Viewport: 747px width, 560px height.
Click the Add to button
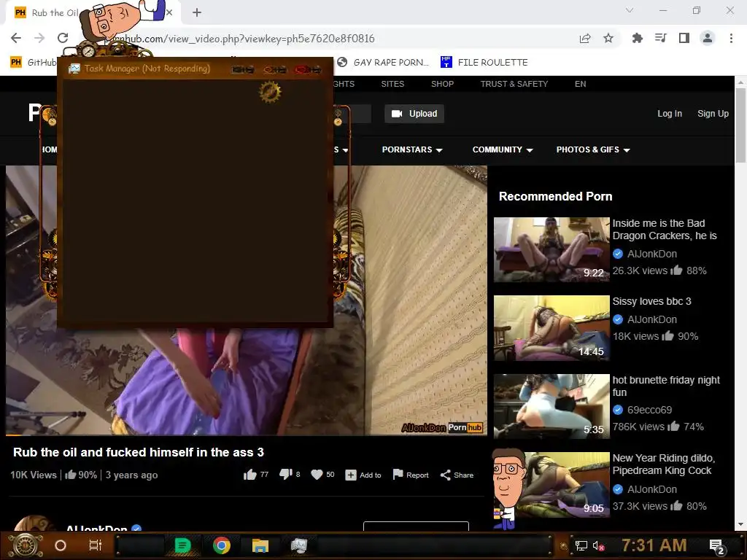point(363,475)
